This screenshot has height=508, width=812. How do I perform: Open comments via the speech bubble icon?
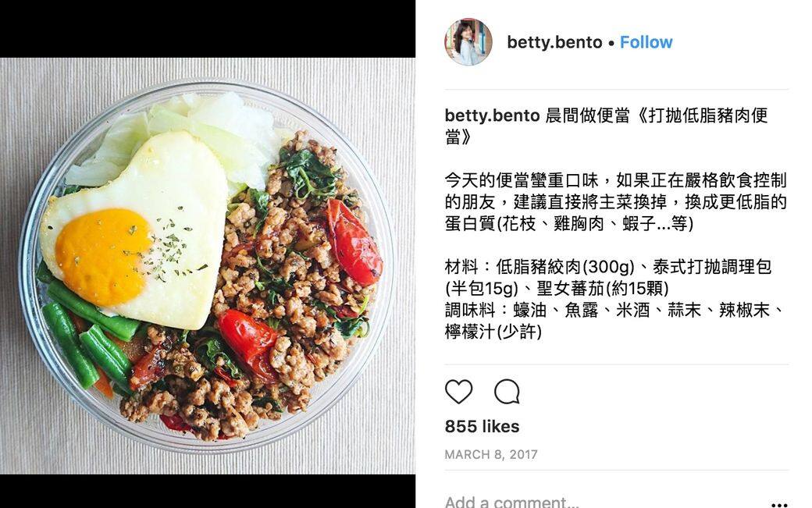coord(507,392)
